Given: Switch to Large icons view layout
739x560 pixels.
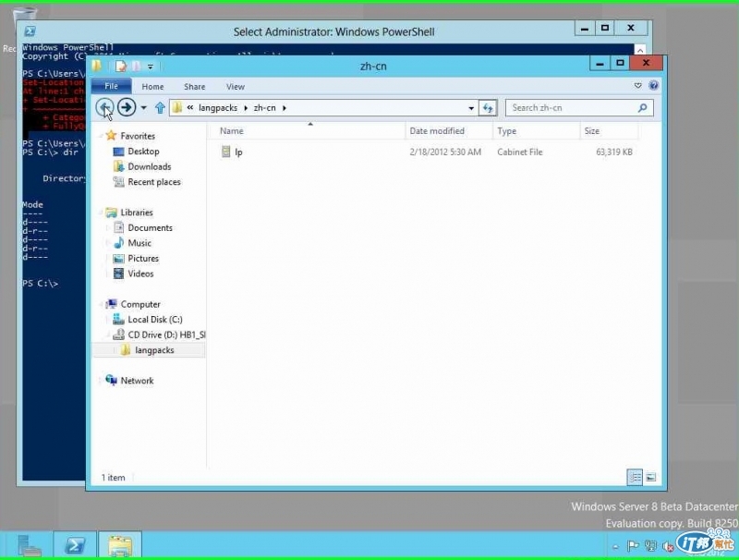Looking at the screenshot, I should tap(651, 477).
